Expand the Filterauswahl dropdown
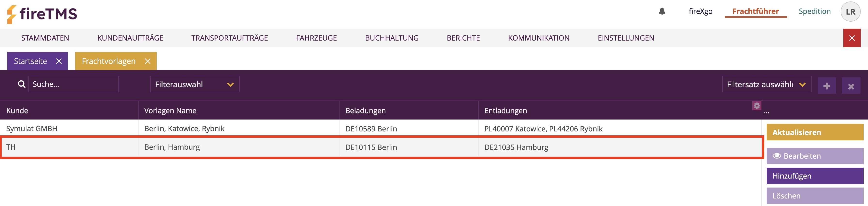 pos(195,84)
